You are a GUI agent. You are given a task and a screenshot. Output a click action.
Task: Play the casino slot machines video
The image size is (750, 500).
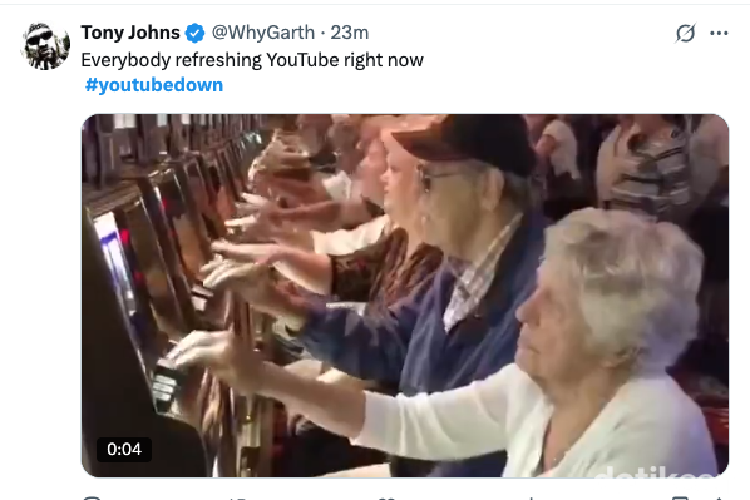[405, 295]
